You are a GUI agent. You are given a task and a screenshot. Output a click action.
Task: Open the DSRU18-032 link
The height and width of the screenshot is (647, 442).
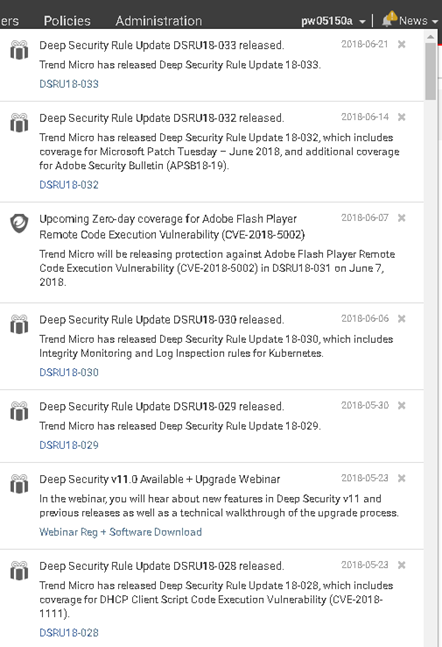point(69,184)
